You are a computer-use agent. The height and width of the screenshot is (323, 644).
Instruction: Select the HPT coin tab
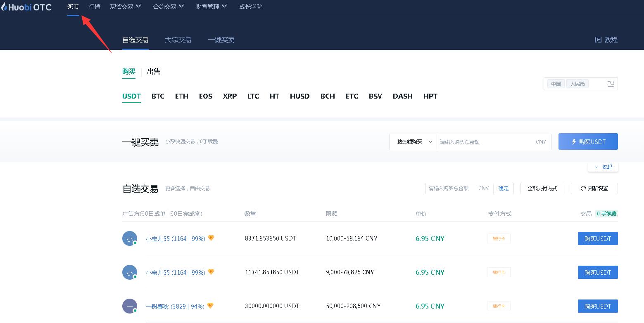(x=430, y=96)
